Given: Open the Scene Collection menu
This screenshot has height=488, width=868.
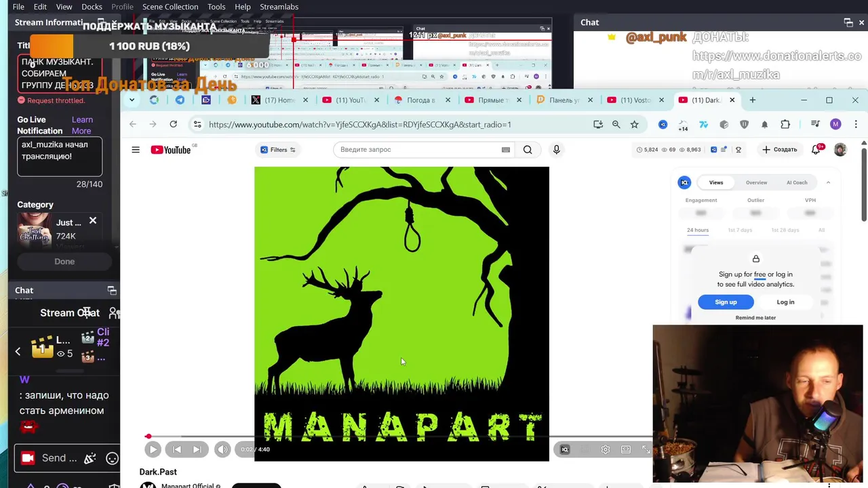Looking at the screenshot, I should pos(170,7).
